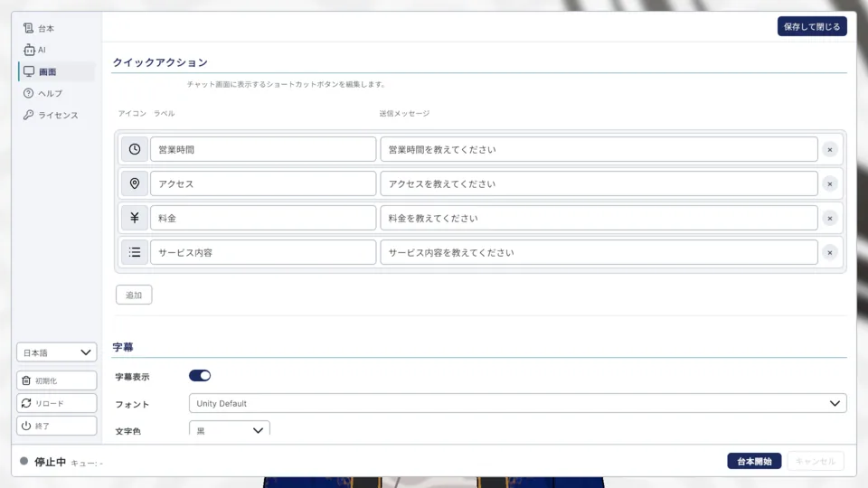Open the フォント Unity Default dropdown
This screenshot has height=488, width=868.
pyautogui.click(x=517, y=403)
